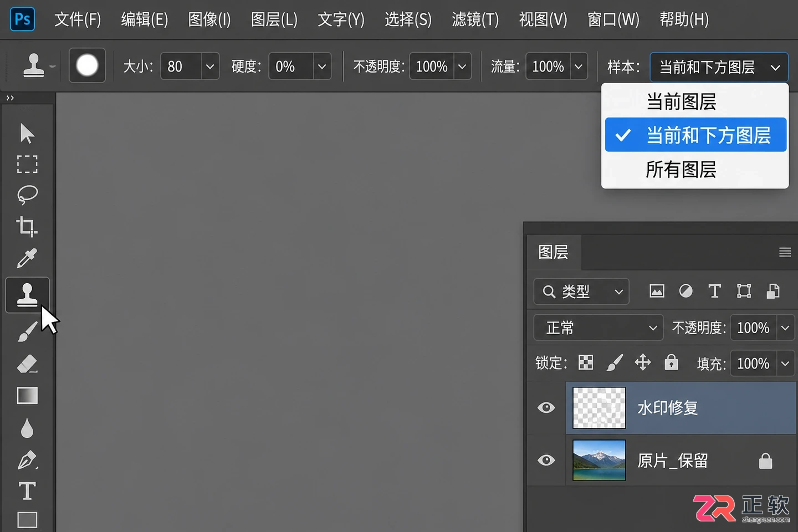Toggle lock image pixels brush icon
Screen dimensions: 798x532
click(615, 362)
